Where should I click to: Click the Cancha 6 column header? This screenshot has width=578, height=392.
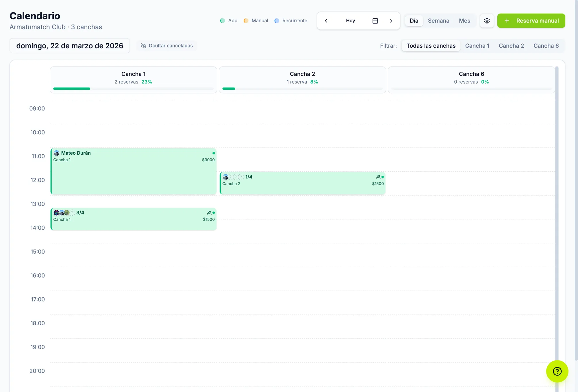pos(471,80)
